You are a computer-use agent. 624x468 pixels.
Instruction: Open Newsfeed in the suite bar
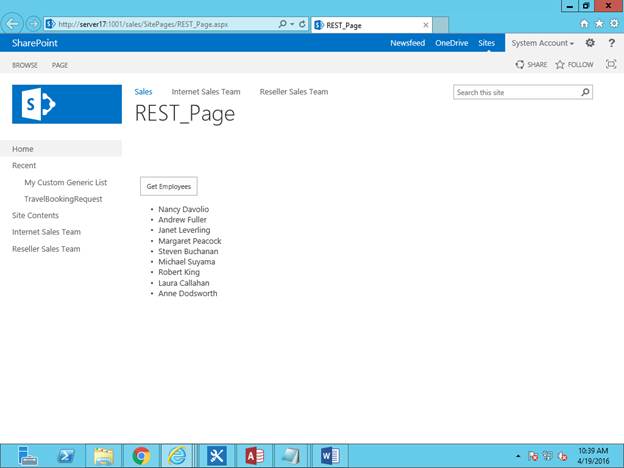(x=408, y=43)
